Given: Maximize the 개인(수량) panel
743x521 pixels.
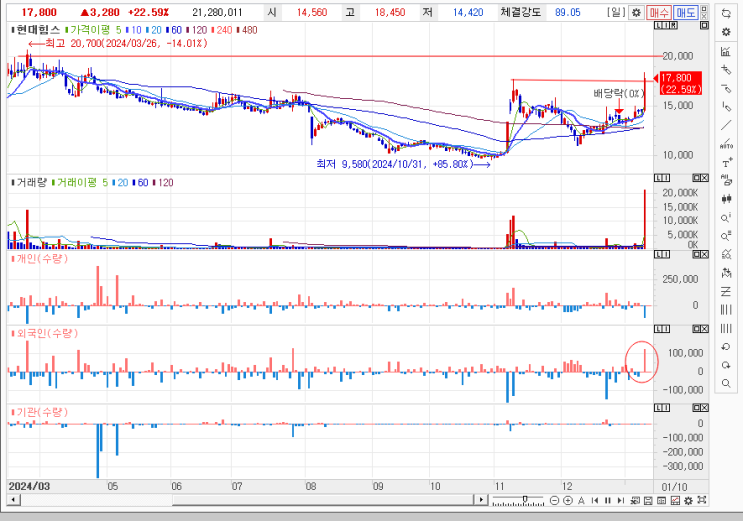Looking at the screenshot, I should (697, 255).
